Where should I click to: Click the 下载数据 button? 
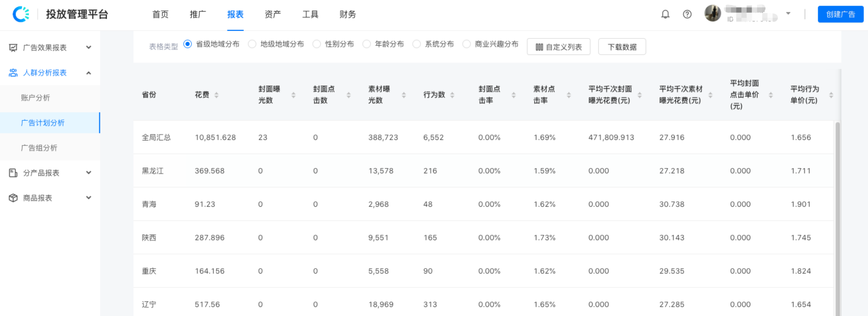coord(622,47)
